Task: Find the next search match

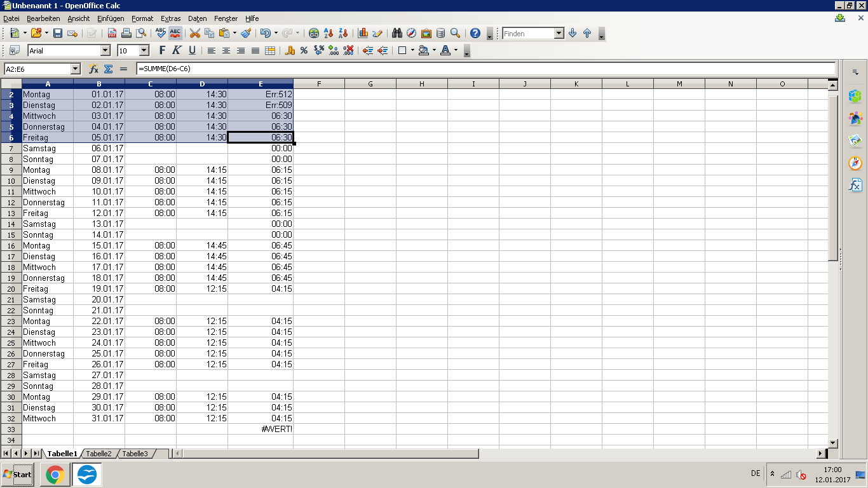Action: (x=573, y=33)
